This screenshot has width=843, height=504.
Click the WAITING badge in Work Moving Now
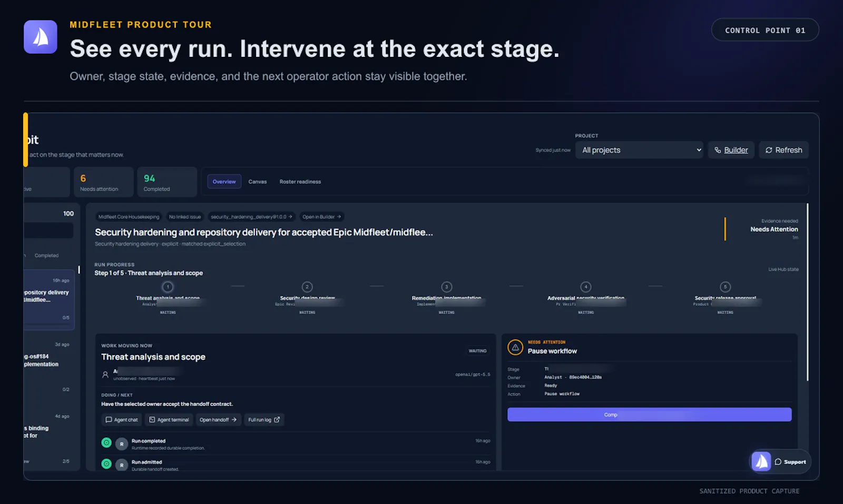tap(478, 351)
